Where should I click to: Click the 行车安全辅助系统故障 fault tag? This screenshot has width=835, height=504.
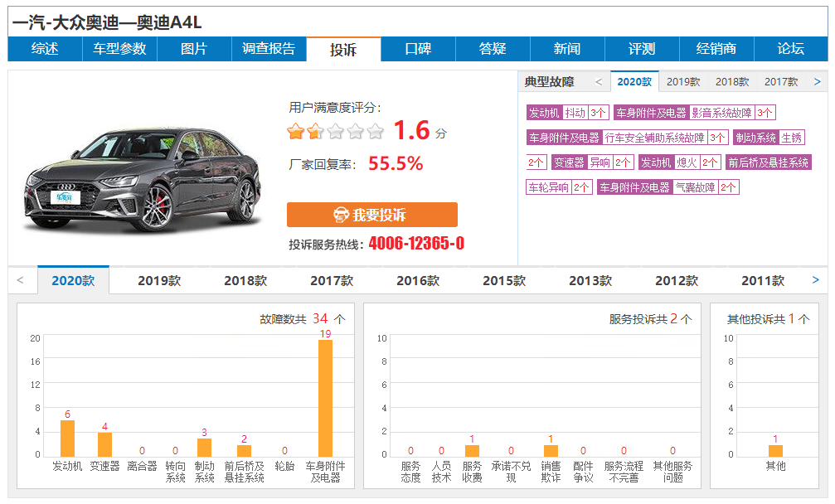pos(628,138)
